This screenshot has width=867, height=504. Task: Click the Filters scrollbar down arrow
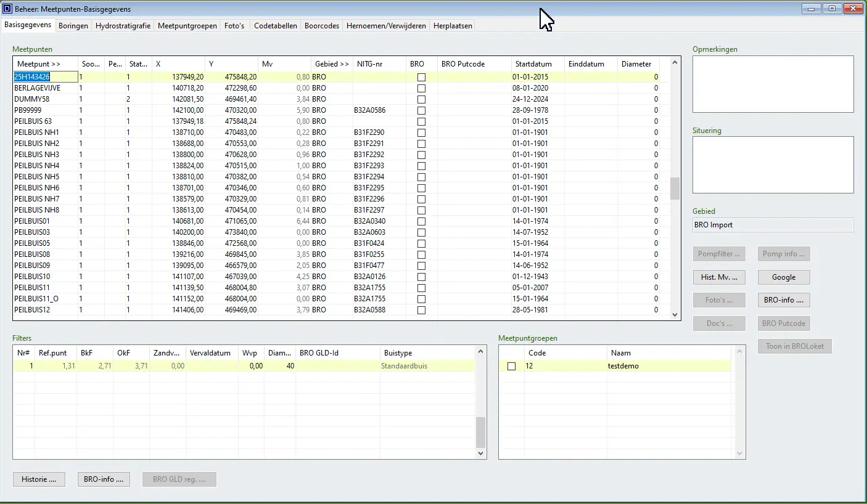click(482, 453)
